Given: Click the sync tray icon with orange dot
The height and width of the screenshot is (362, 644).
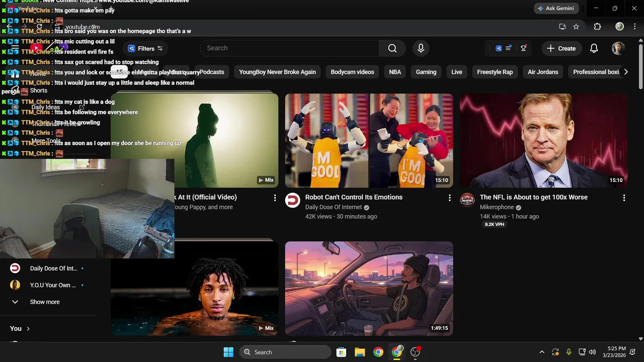Looking at the screenshot, I should point(555,352).
